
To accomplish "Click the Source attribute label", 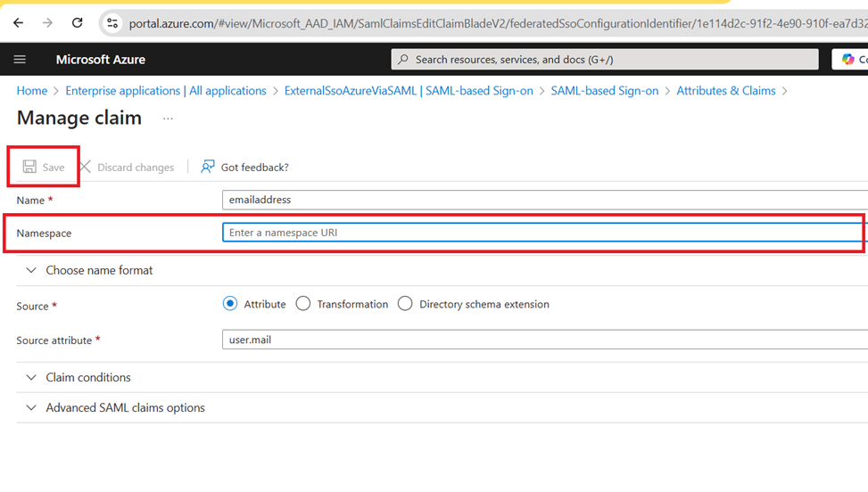I will (x=54, y=340).
